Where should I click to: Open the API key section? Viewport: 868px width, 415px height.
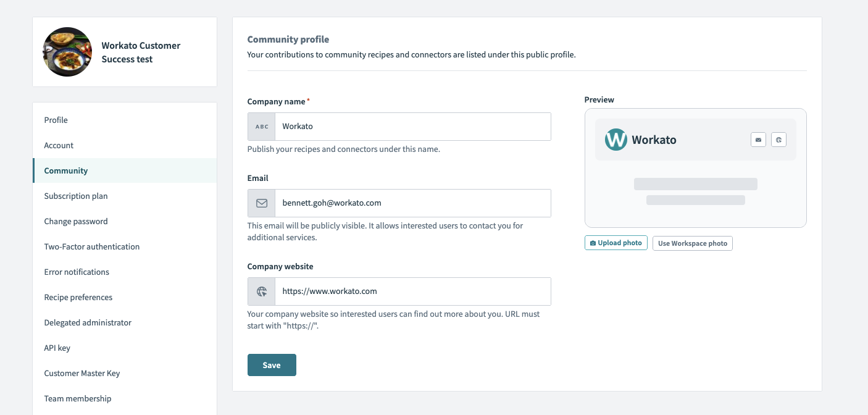tap(56, 348)
